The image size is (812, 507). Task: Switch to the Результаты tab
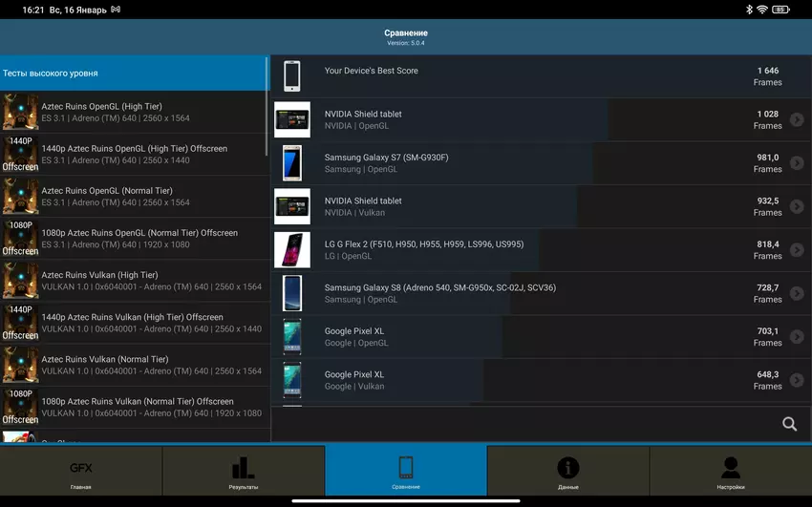[244, 472]
